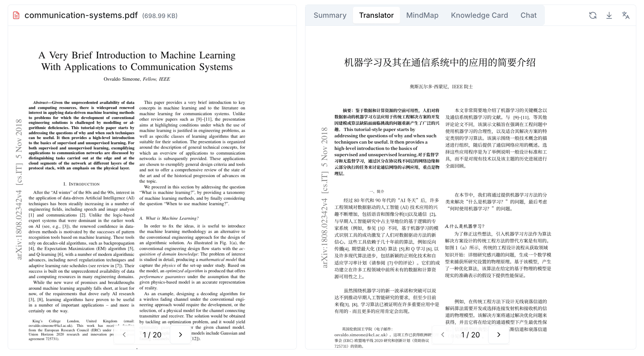Click the page counter on the translation panel
The width and height of the screenshot is (644, 356).
pos(471,334)
